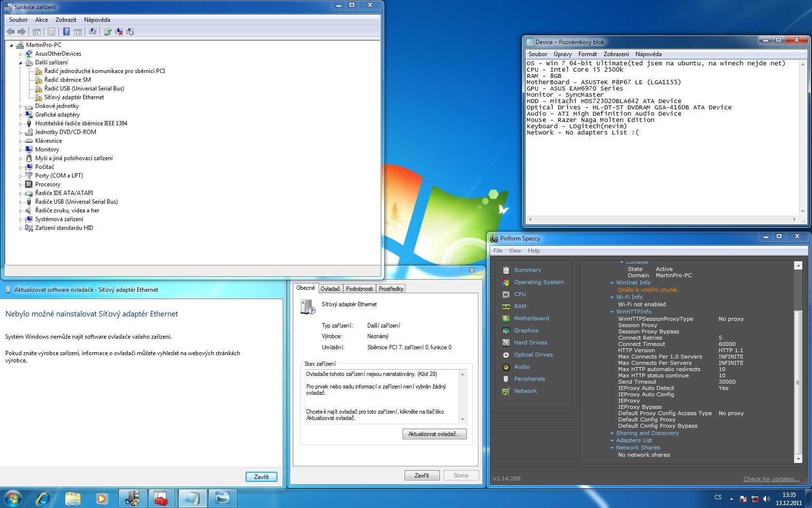Click the scan for hardware changes toolbar icon
The height and width of the screenshot is (508, 812).
[x=92, y=31]
